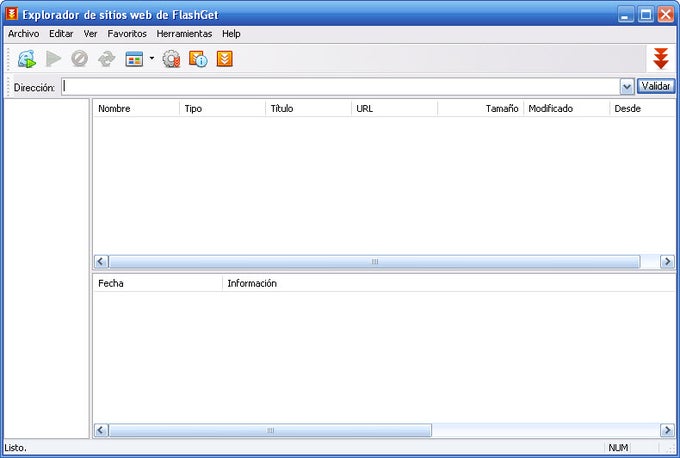Sort by the Título column header
This screenshot has width=680, height=458.
click(x=308, y=108)
